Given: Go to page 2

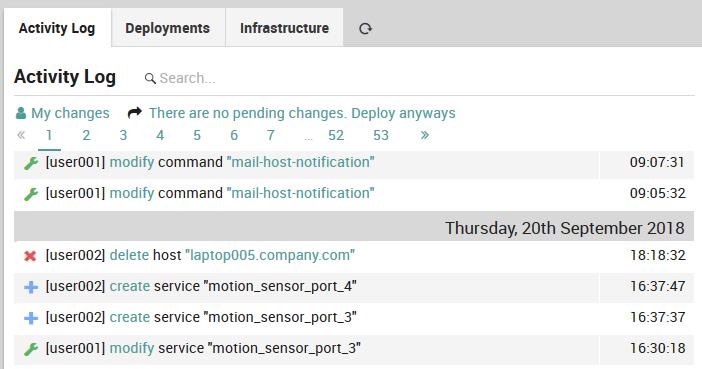Looking at the screenshot, I should tap(86, 135).
